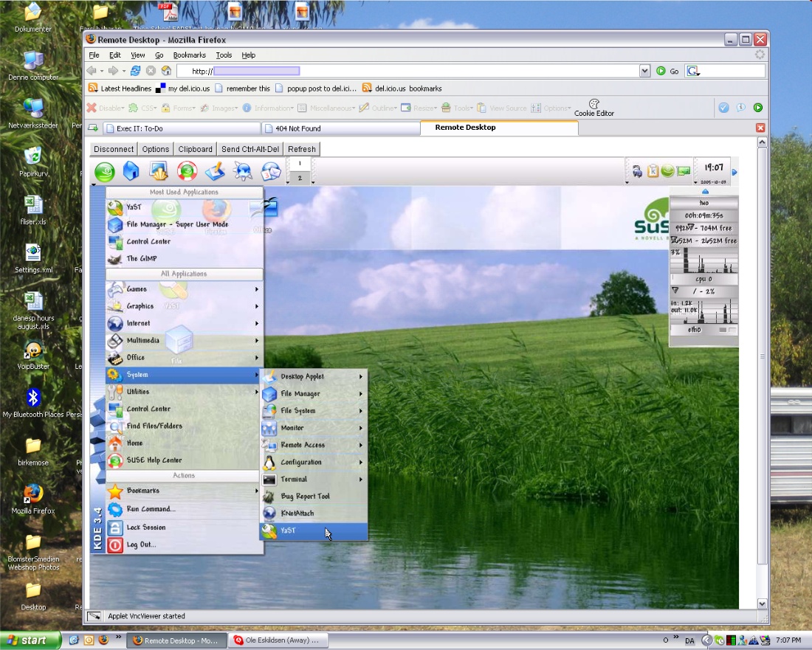The height and width of the screenshot is (650, 812).
Task: Click the Disconnect button
Action: pos(114,149)
